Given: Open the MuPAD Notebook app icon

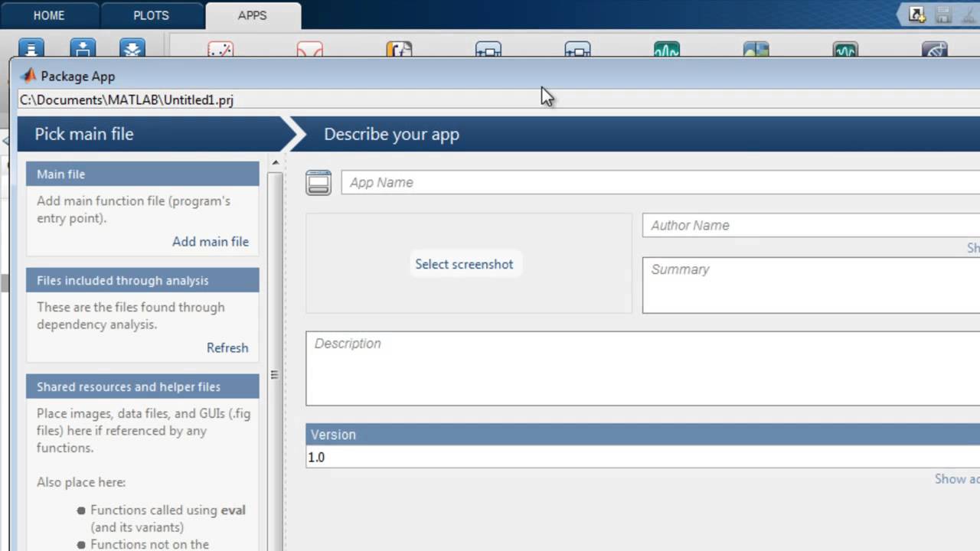Looking at the screenshot, I should tap(399, 50).
